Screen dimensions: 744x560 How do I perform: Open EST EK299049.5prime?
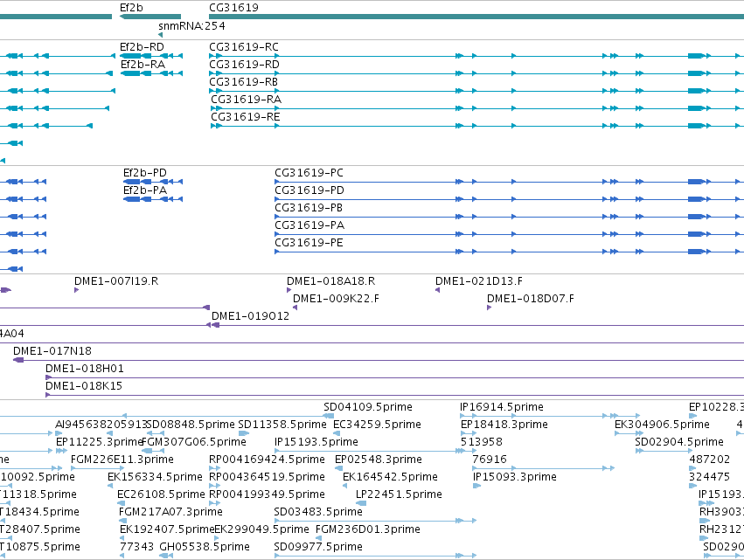pos(262,530)
